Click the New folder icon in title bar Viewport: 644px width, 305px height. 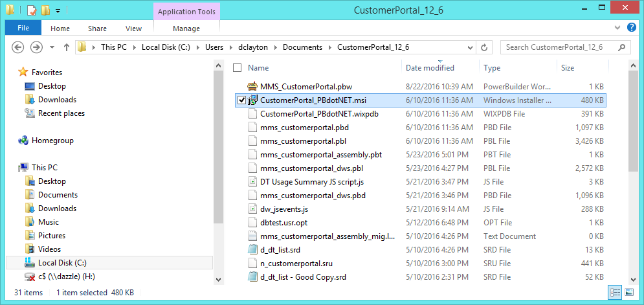(45, 10)
